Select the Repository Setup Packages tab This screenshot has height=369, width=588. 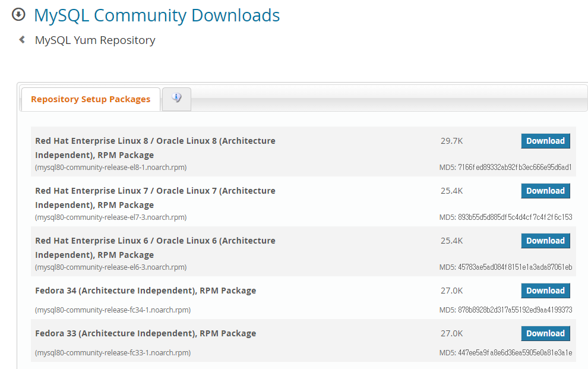tap(91, 99)
